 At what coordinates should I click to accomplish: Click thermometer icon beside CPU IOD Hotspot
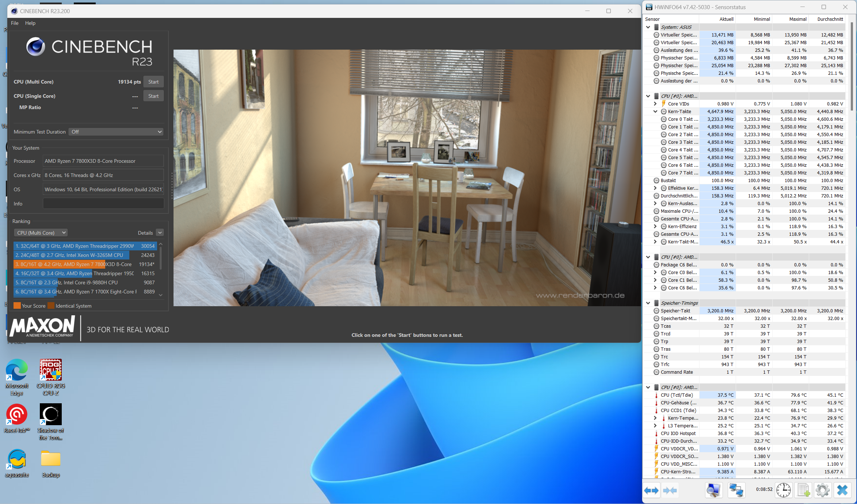pyautogui.click(x=656, y=433)
